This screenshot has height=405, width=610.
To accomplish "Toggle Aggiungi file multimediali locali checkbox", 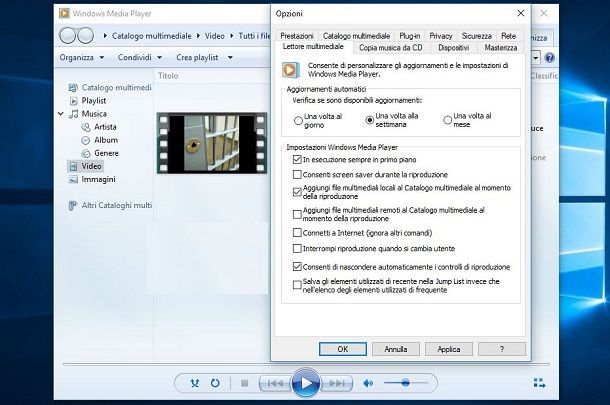I will pyautogui.click(x=297, y=192).
